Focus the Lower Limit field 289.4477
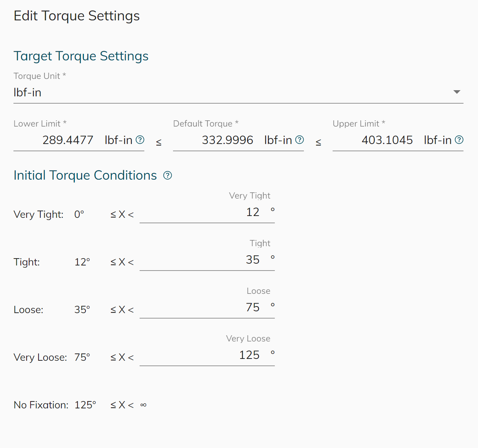Screen dimensions: 478x448 click(x=68, y=140)
